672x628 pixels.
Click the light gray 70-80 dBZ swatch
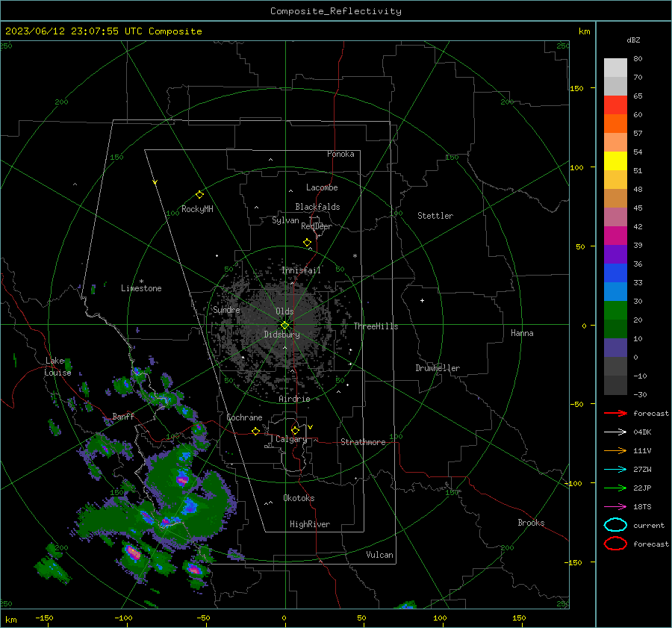coord(615,68)
